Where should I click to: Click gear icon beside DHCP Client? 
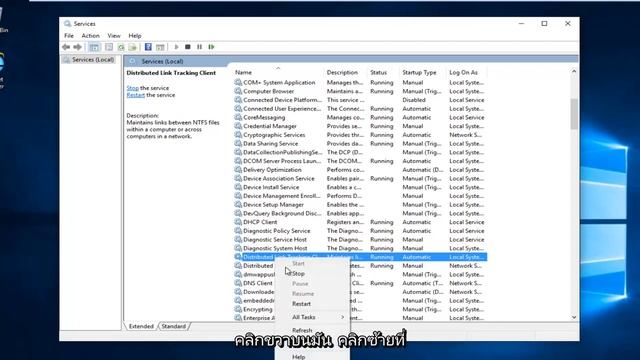[x=238, y=222]
